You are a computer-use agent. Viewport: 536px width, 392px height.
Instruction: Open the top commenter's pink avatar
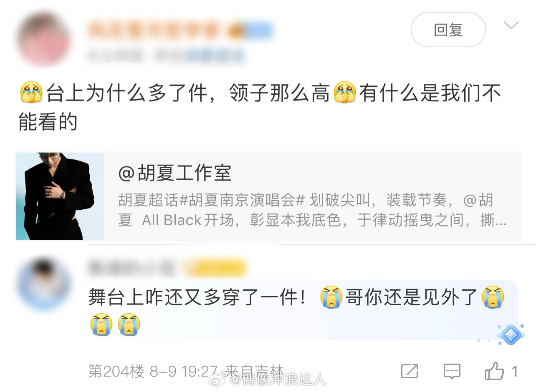click(x=43, y=40)
